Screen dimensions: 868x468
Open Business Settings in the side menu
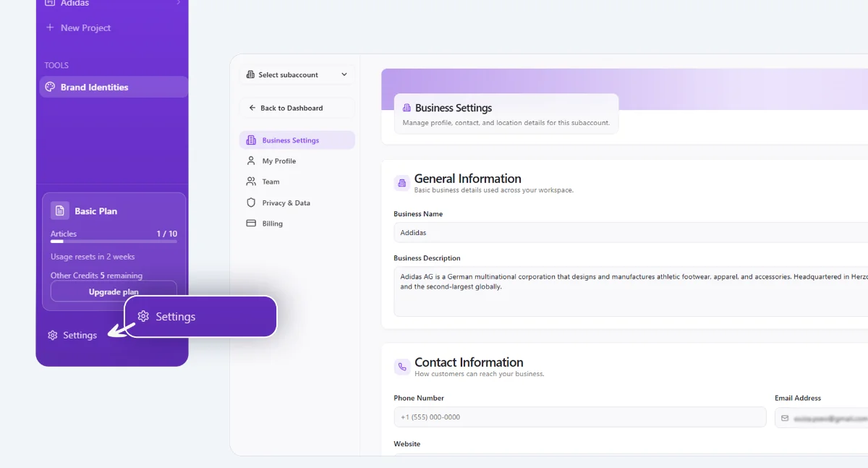pyautogui.click(x=297, y=140)
